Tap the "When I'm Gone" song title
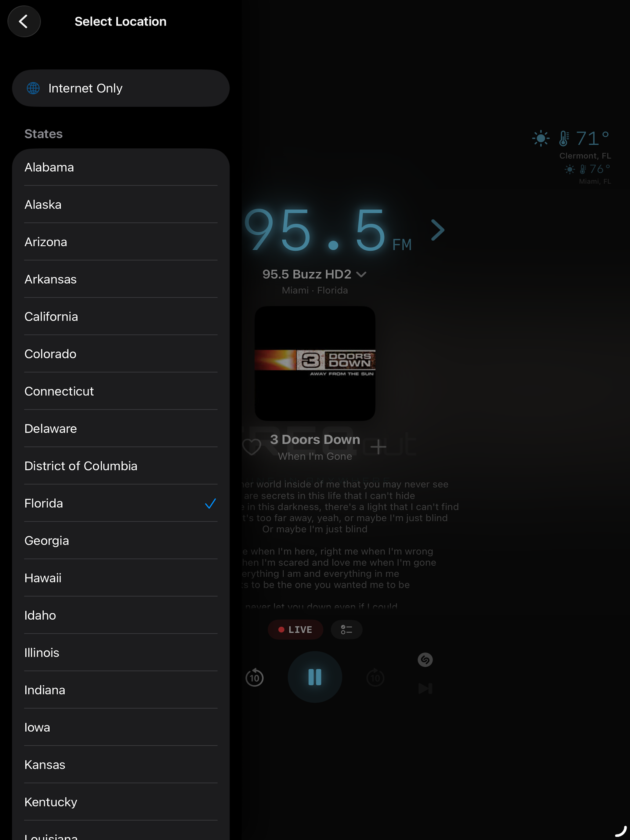The width and height of the screenshot is (630, 840). tap(315, 456)
